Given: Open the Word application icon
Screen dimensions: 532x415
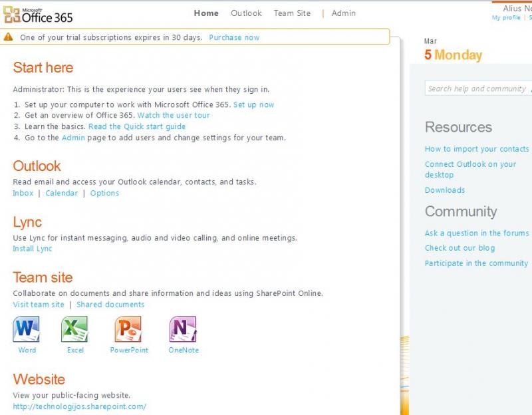Looking at the screenshot, I should pyautogui.click(x=26, y=329).
